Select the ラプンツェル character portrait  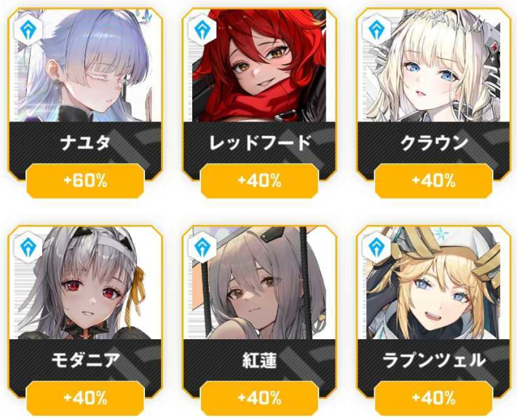coord(433,283)
